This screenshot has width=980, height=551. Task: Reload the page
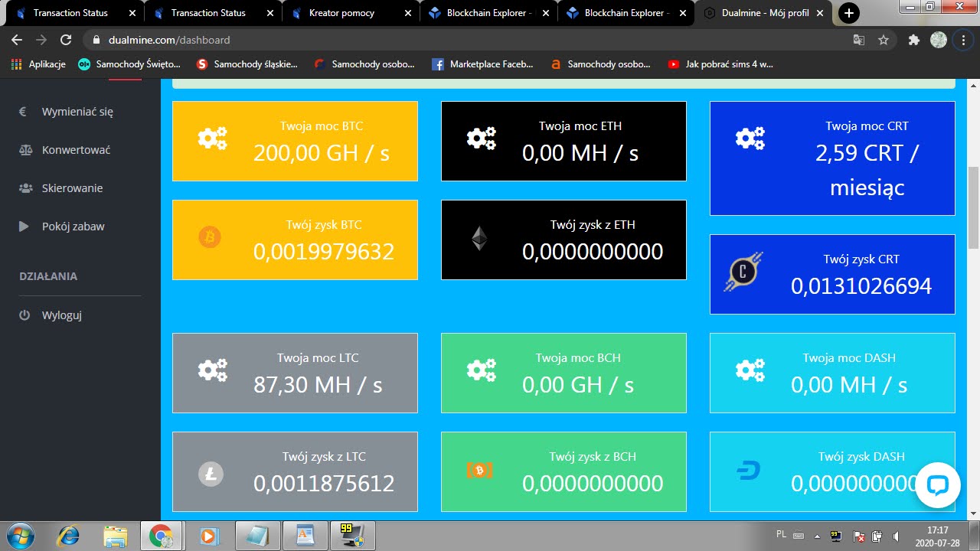pos(66,40)
